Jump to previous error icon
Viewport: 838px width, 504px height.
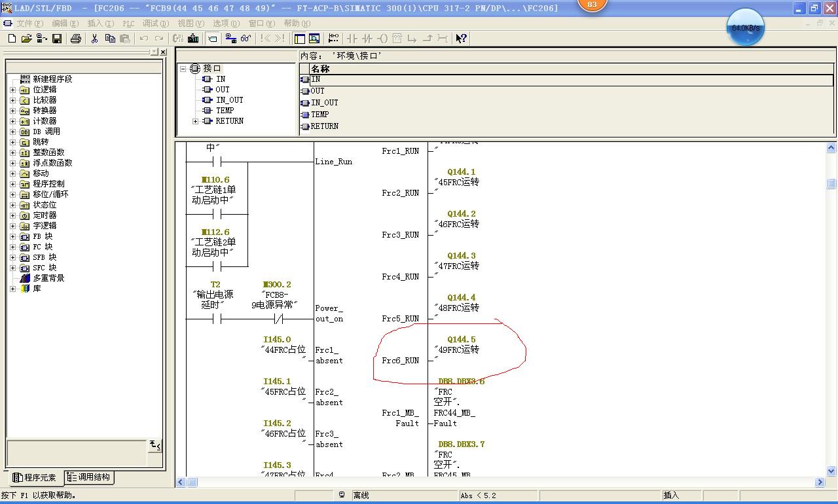265,39
